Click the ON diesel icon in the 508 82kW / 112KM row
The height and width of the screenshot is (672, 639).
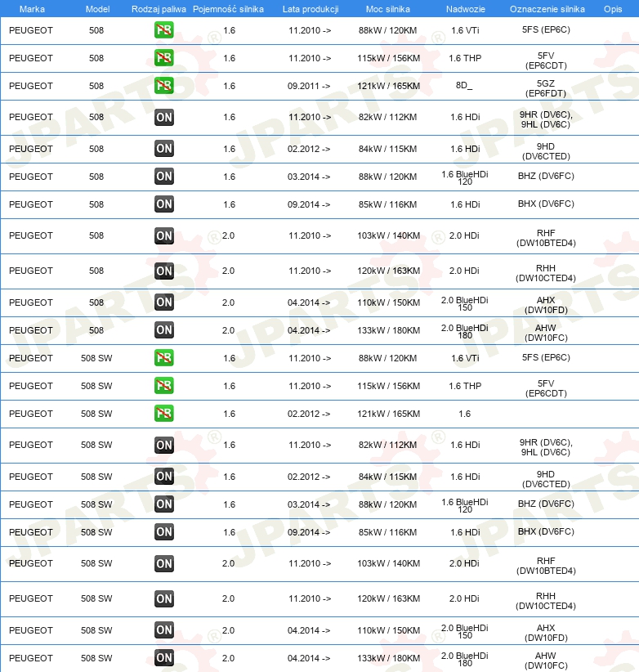pos(164,117)
